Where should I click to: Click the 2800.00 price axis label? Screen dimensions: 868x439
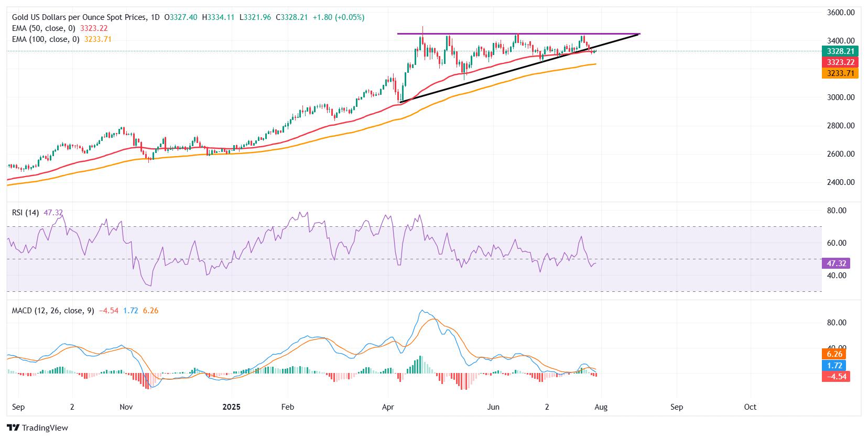click(841, 126)
